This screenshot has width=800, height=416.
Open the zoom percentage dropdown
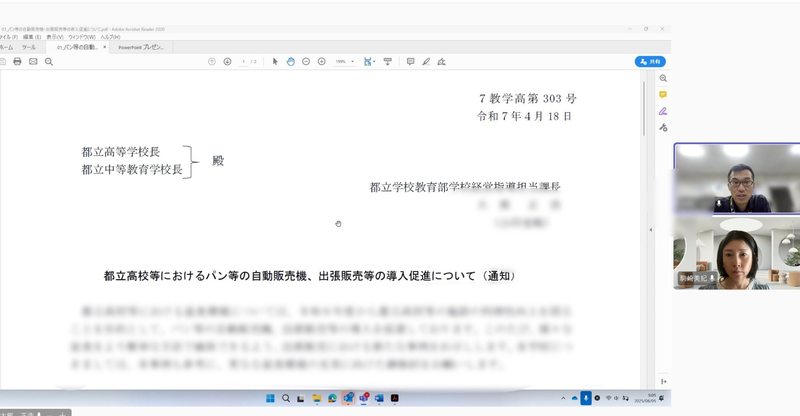[x=343, y=61]
